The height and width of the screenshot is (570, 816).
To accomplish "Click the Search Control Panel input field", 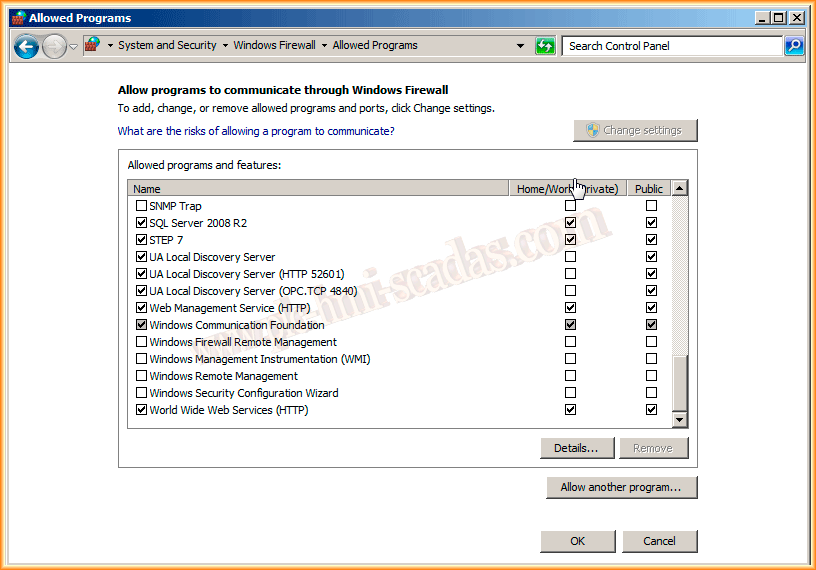I will tap(671, 46).
